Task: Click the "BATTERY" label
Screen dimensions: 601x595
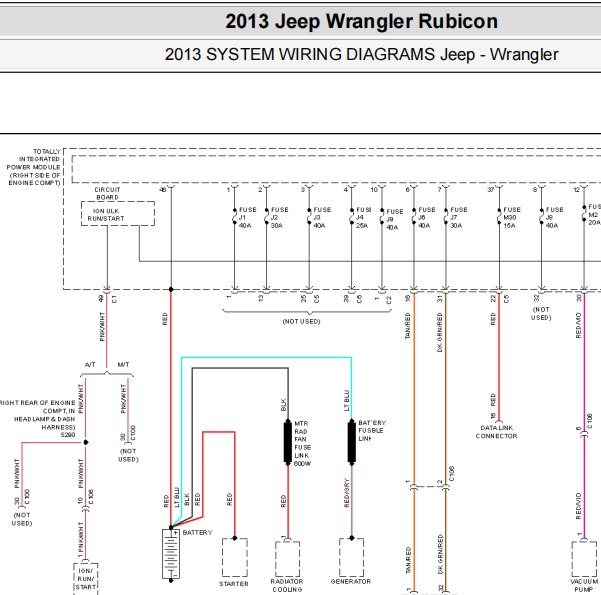Action: click(197, 533)
